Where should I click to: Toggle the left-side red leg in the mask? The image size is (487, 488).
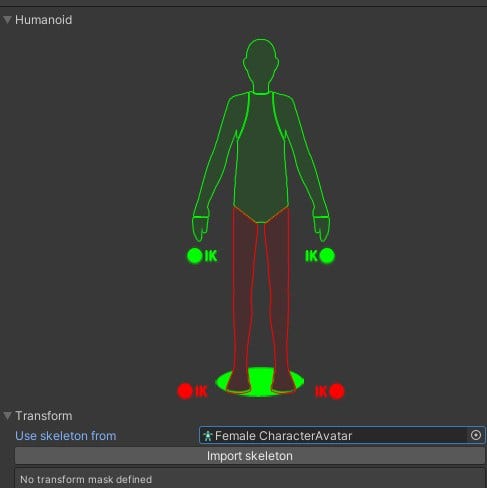(244, 300)
